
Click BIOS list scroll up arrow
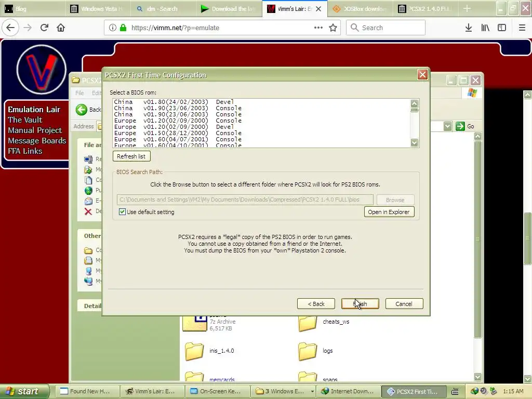pos(414,103)
